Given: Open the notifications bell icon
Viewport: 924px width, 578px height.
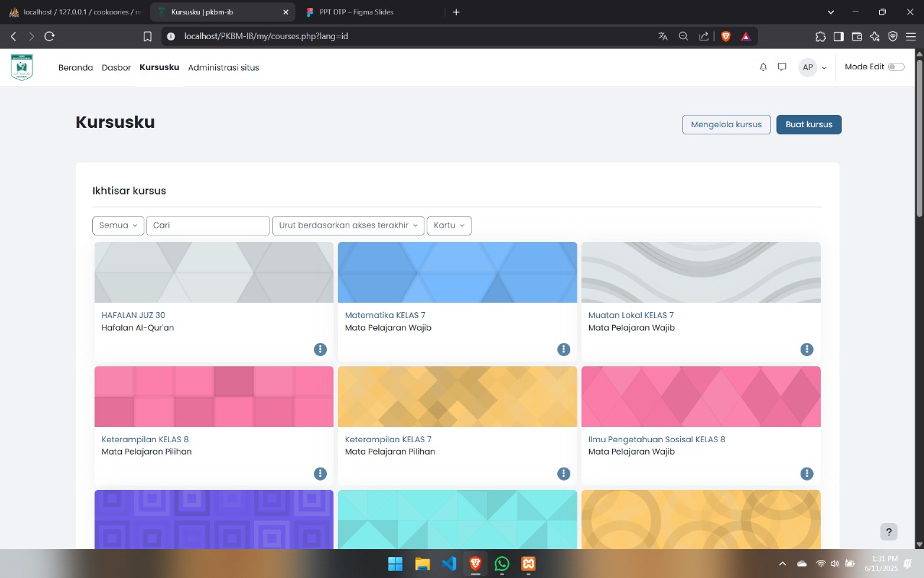Looking at the screenshot, I should [763, 66].
